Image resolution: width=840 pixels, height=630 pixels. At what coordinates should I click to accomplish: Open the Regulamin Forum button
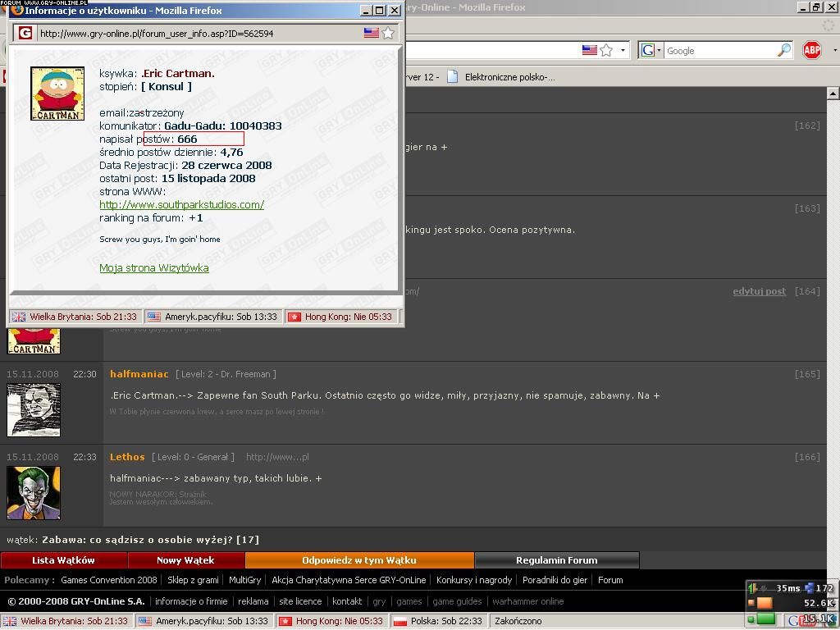tap(557, 560)
